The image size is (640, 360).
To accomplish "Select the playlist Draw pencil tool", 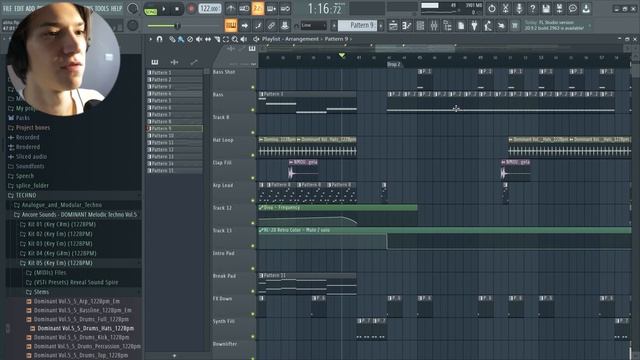I will 172,39.
